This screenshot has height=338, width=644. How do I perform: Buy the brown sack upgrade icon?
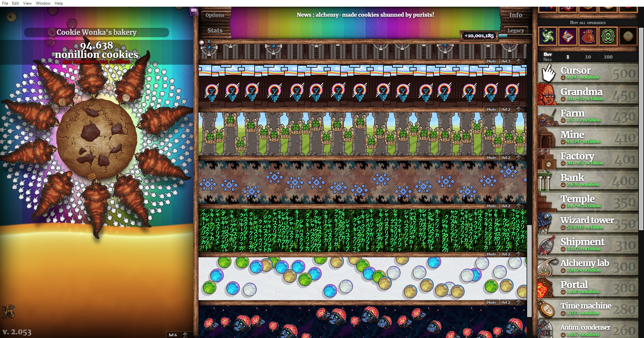click(x=588, y=36)
